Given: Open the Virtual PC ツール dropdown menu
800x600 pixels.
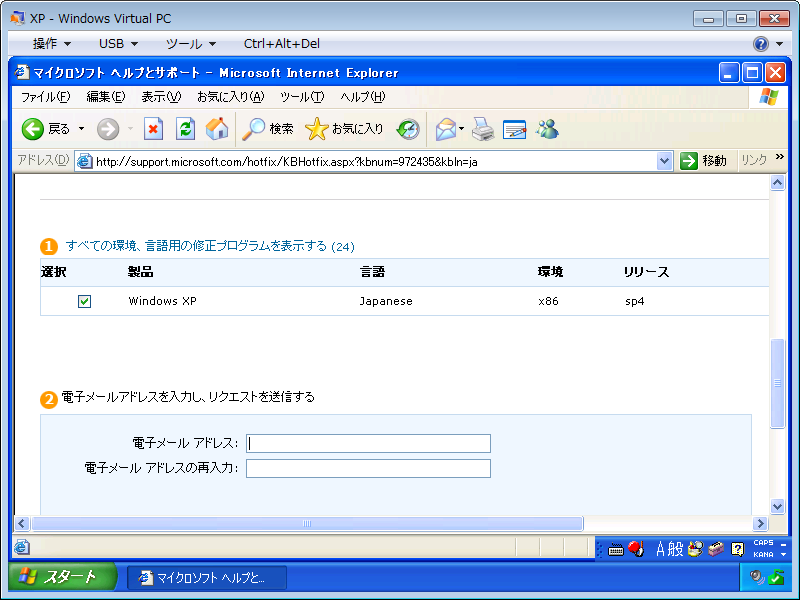Looking at the screenshot, I should [x=191, y=44].
